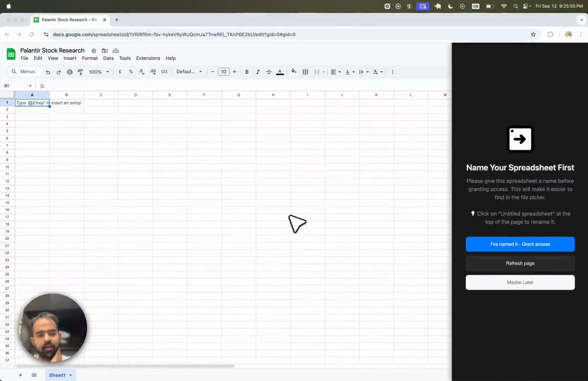The width and height of the screenshot is (588, 381).
Task: Open the Sheet1 tab options arrow
Action: [x=71, y=375]
